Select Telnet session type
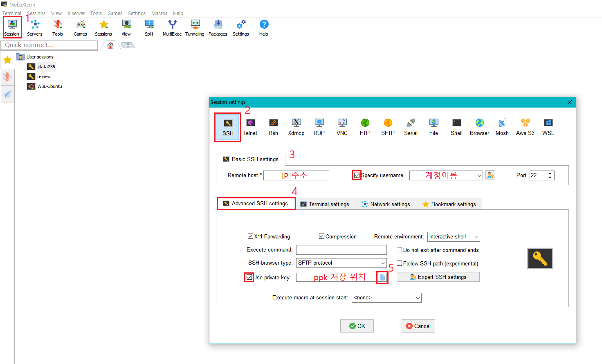 pos(250,127)
